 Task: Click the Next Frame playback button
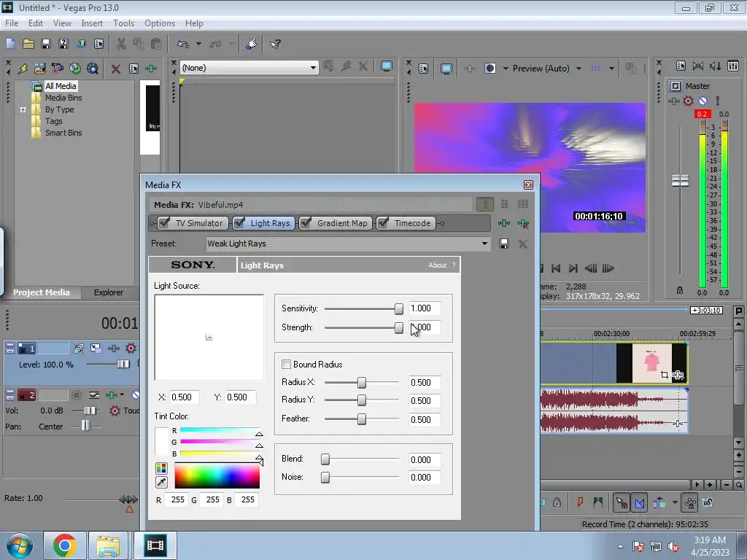pyautogui.click(x=608, y=268)
